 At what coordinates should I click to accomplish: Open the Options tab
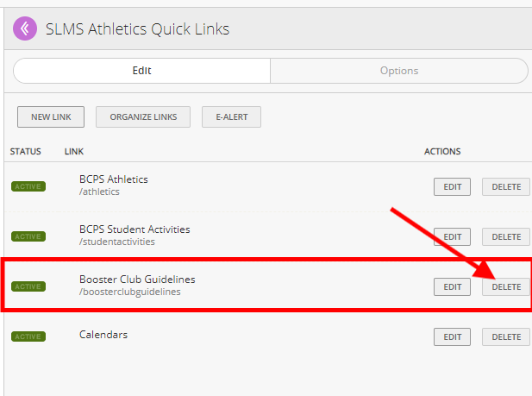point(399,71)
